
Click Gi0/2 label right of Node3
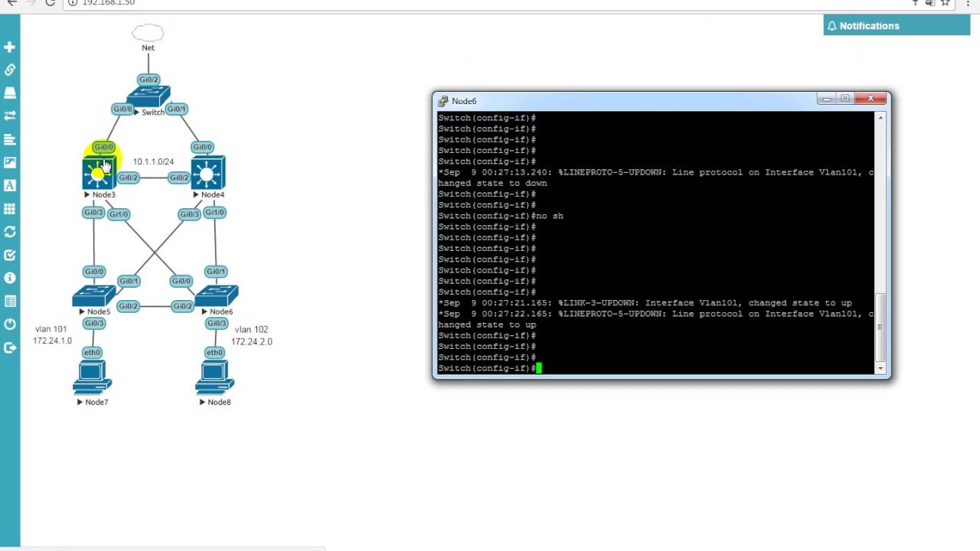(129, 178)
